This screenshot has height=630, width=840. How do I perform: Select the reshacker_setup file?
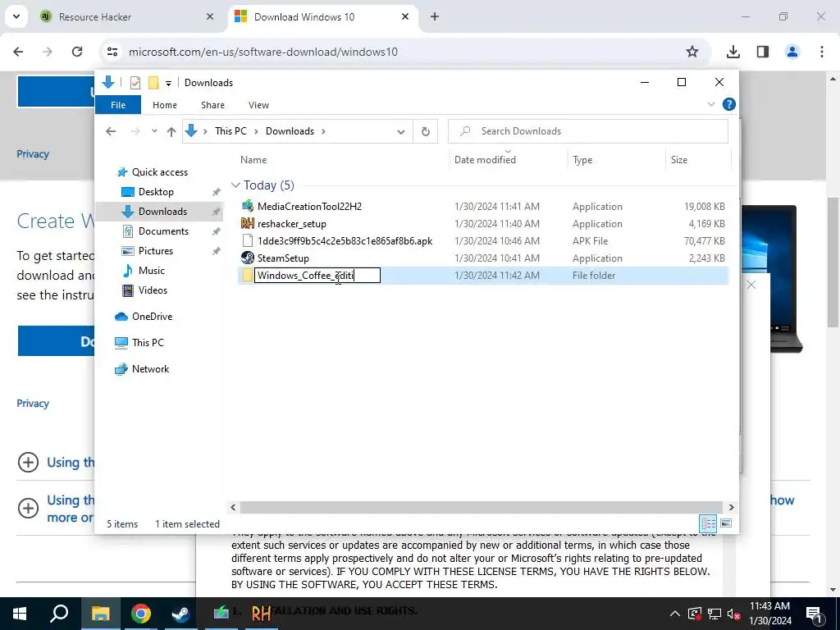pos(292,224)
